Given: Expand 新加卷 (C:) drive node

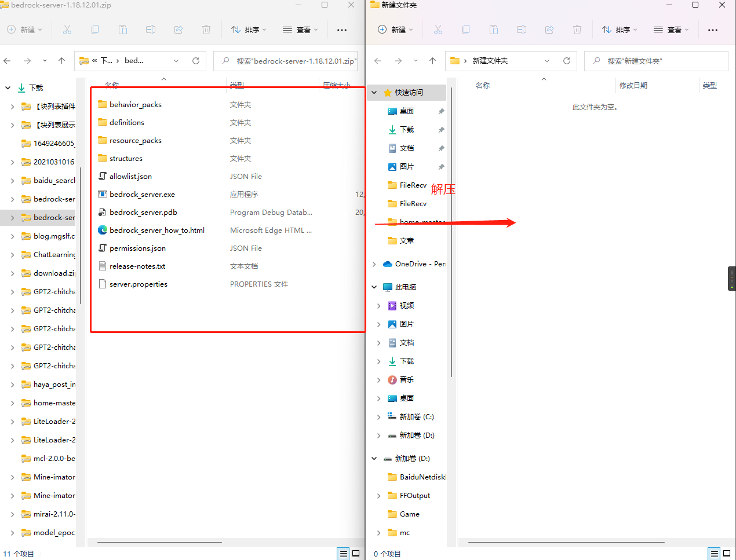Looking at the screenshot, I should [379, 417].
